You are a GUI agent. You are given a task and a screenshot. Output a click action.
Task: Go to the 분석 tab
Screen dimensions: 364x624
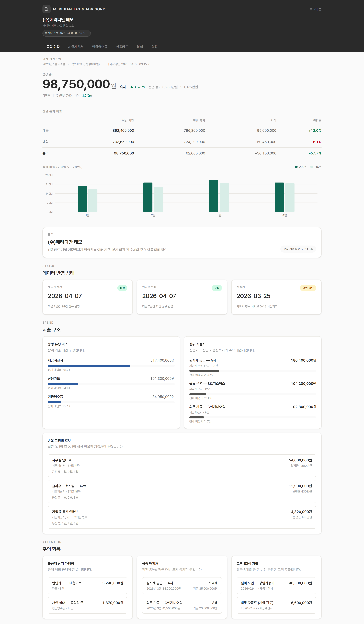pyautogui.click(x=140, y=47)
